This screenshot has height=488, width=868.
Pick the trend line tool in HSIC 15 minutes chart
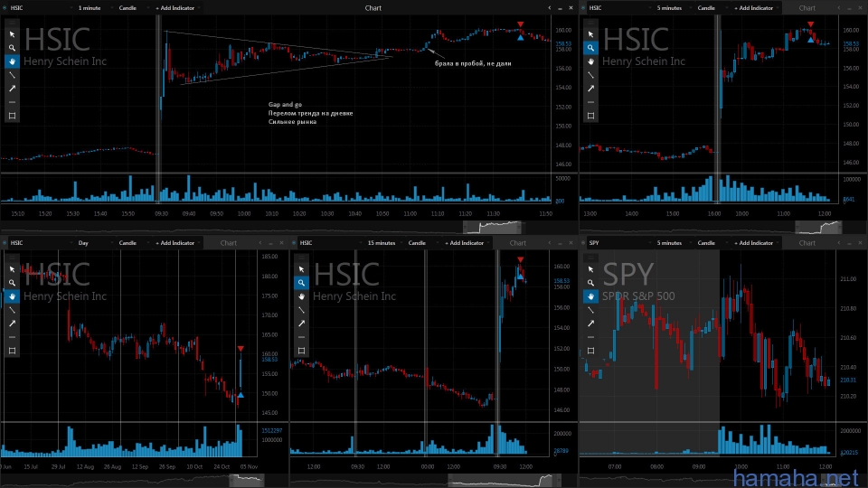(301, 310)
